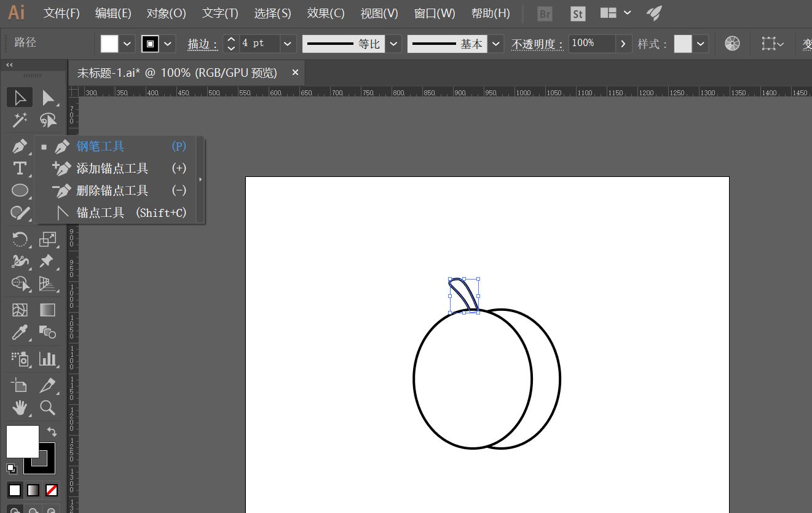Select the Hand tool
Screen dimensions: 812x513
19,408
